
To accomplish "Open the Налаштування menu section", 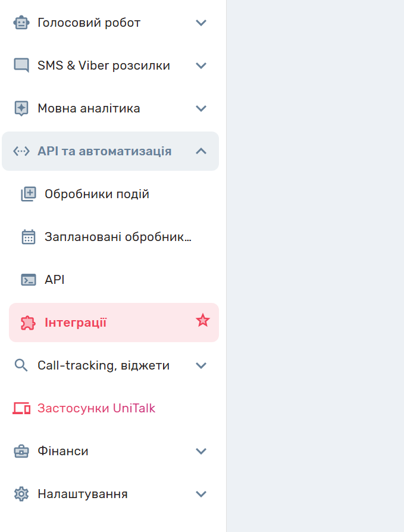I will [x=83, y=495].
